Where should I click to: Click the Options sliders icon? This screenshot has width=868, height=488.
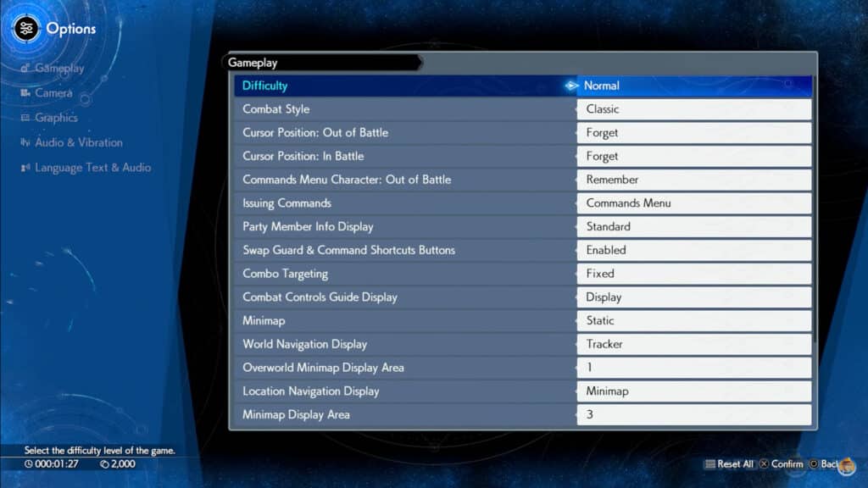26,28
